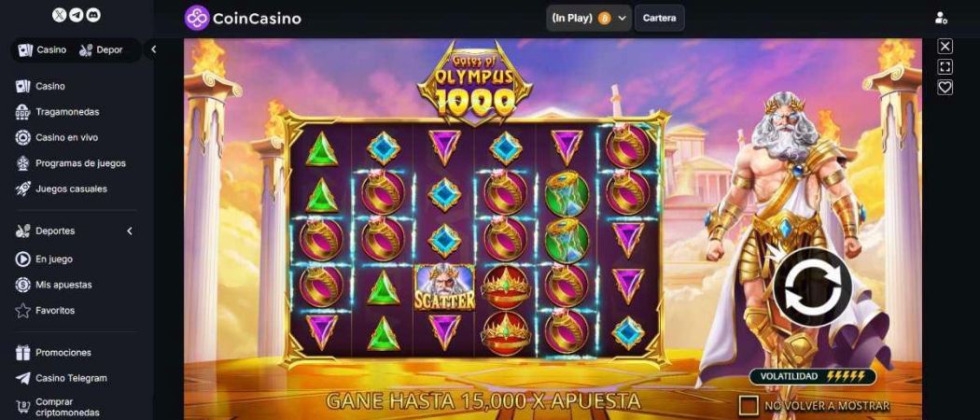980x420 pixels.
Task: Collapse the sidebar with the chevron
Action: 153,49
